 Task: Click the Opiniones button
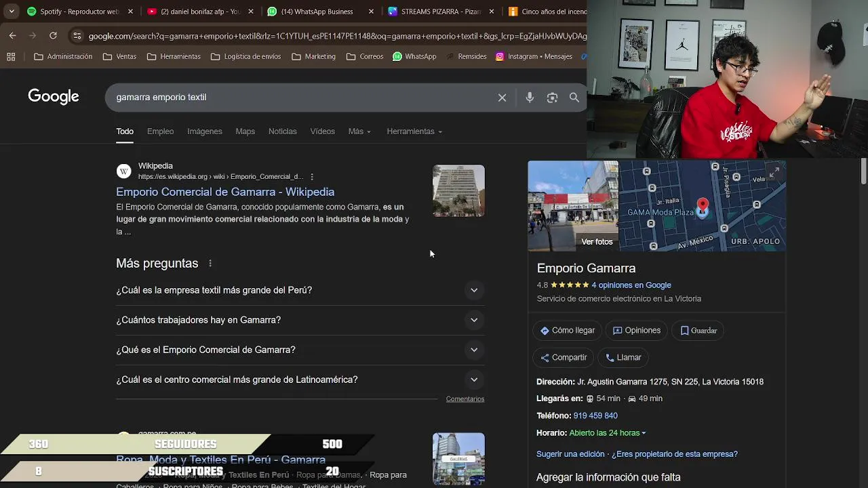pos(637,331)
